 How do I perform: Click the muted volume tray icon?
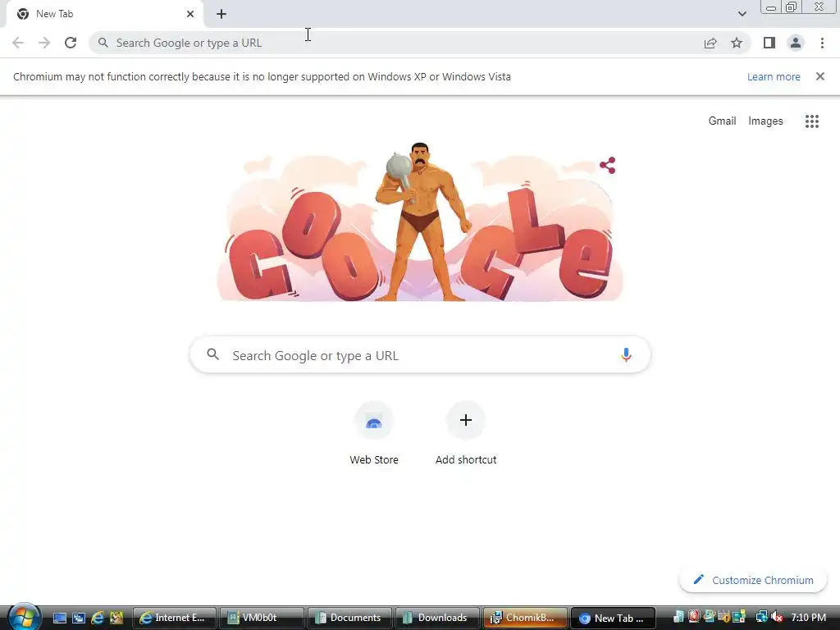pyautogui.click(x=777, y=618)
